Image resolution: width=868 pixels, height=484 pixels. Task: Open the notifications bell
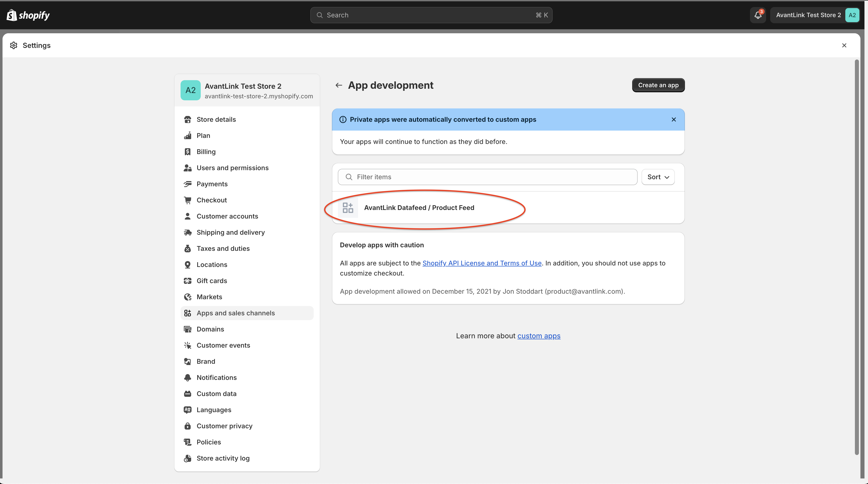coord(758,15)
